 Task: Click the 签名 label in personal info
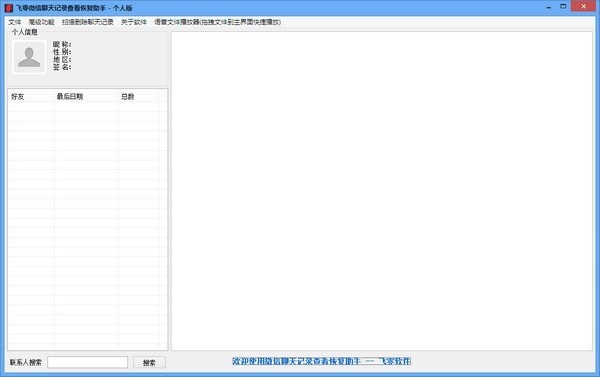click(62, 67)
